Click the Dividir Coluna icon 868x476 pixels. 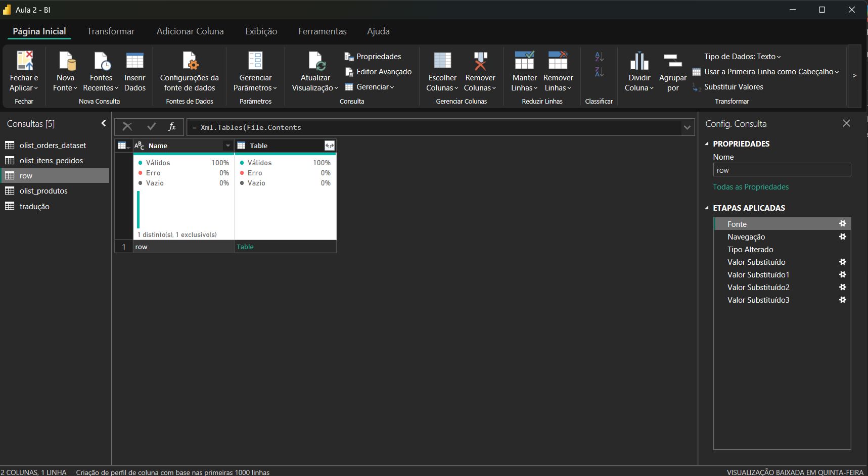639,61
